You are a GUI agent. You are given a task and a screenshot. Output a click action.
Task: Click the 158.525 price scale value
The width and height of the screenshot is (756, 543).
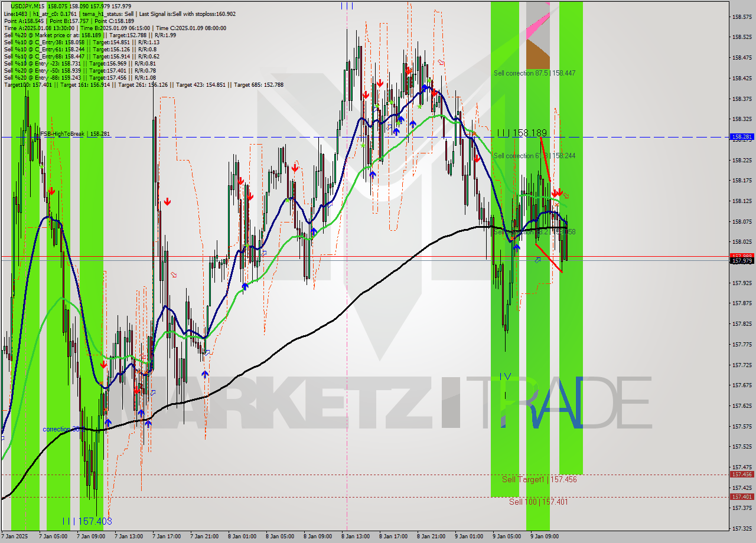(x=742, y=37)
